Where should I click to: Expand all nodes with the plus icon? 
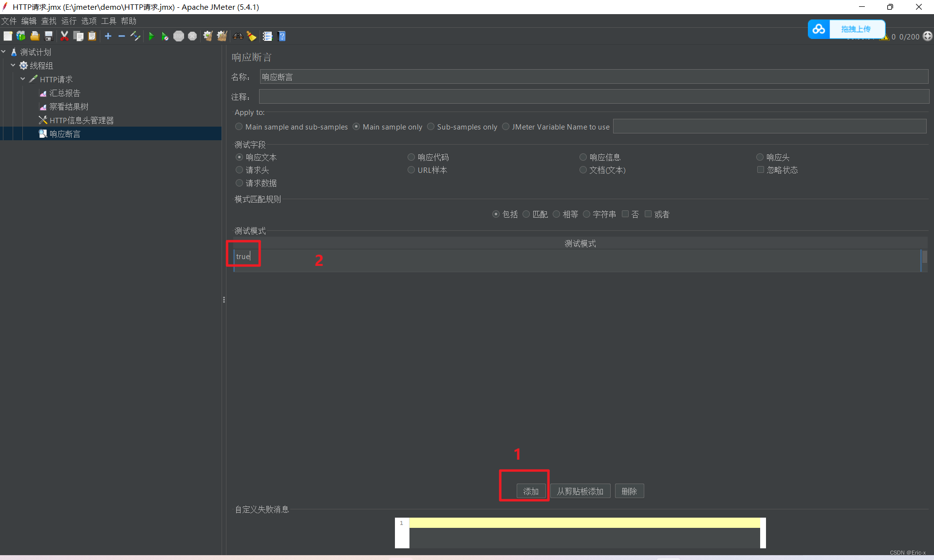(108, 36)
